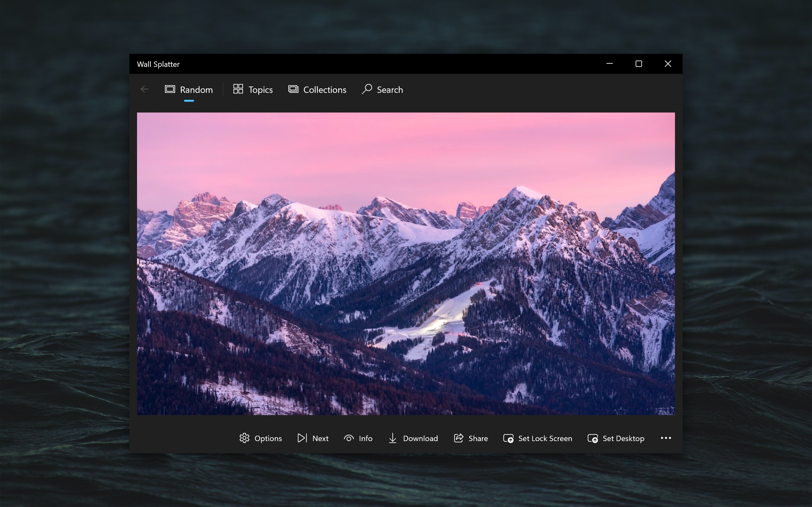Click the Collections stack icon
Viewport: 812px width, 507px height.
point(293,89)
